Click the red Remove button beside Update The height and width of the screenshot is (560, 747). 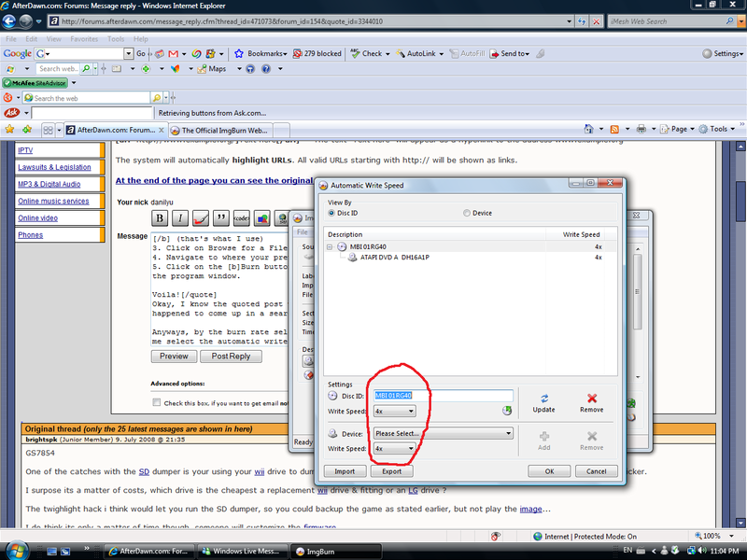pos(592,403)
